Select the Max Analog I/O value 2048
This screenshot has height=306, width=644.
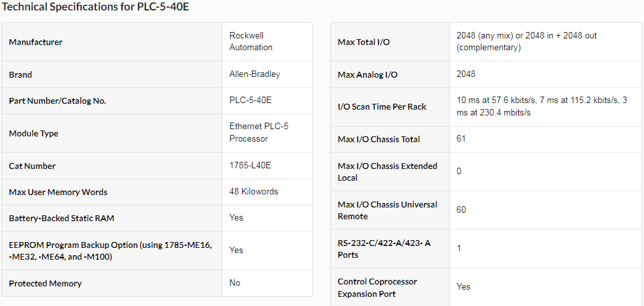pos(466,74)
